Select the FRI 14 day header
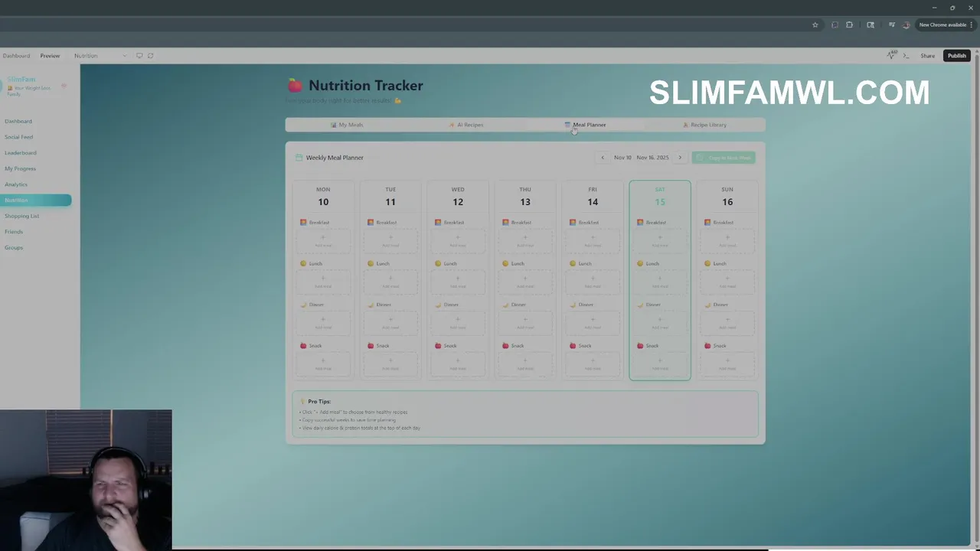This screenshot has height=551, width=980. [x=593, y=197]
